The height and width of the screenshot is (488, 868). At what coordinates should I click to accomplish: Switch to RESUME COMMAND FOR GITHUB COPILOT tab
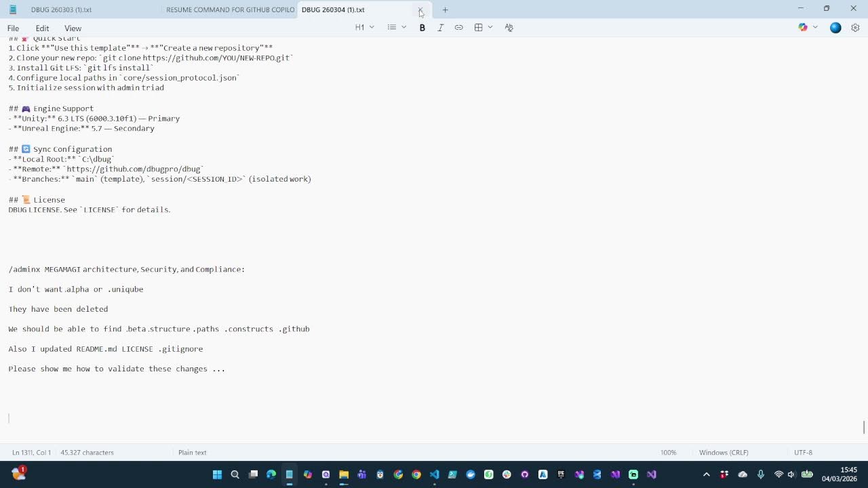230,9
